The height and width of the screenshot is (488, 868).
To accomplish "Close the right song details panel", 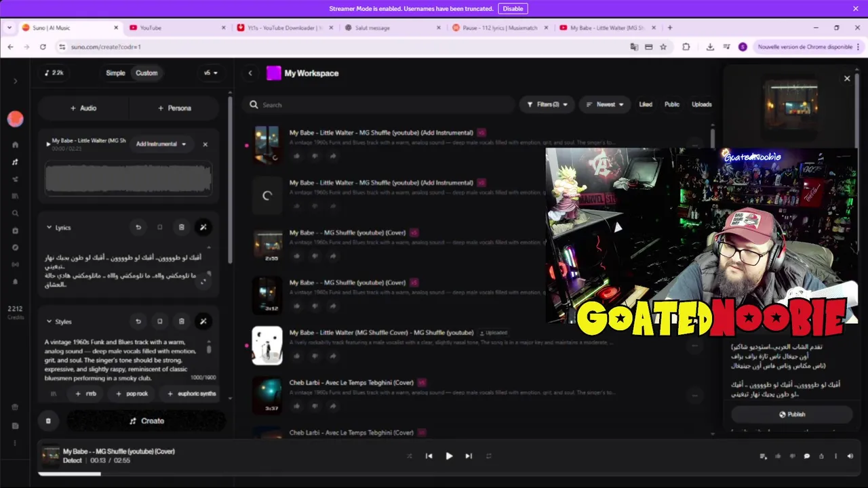I will [847, 79].
